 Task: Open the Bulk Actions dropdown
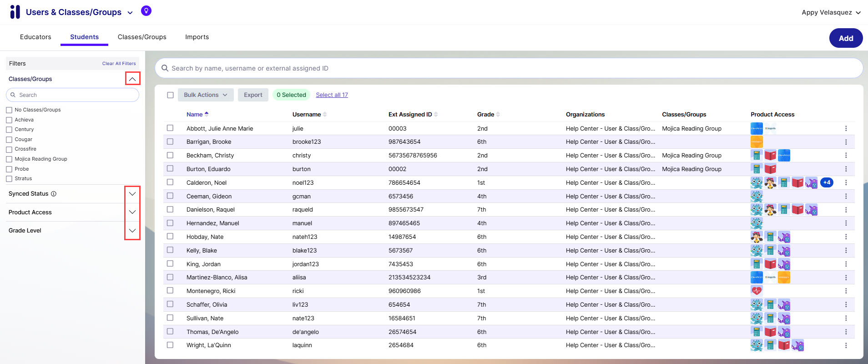(206, 95)
